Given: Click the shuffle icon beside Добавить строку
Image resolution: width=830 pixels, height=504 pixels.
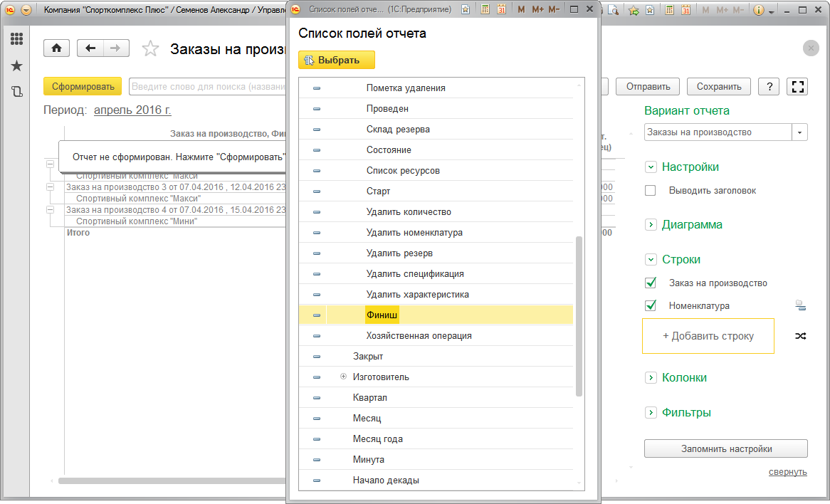Looking at the screenshot, I should [x=800, y=336].
